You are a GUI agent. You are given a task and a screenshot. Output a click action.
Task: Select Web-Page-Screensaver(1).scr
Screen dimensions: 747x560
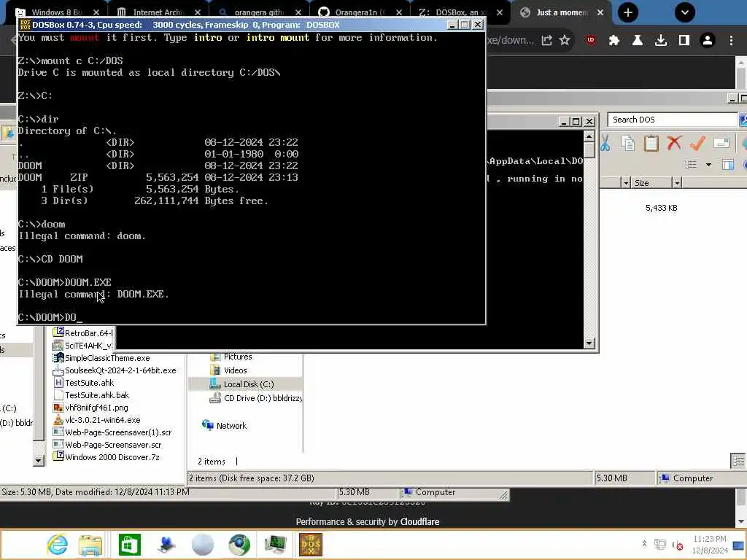point(112,432)
